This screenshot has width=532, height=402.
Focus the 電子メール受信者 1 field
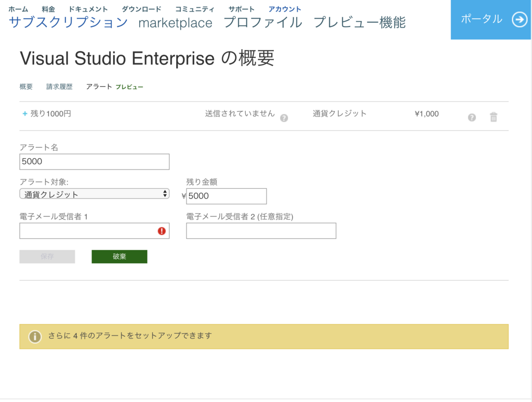95,231
